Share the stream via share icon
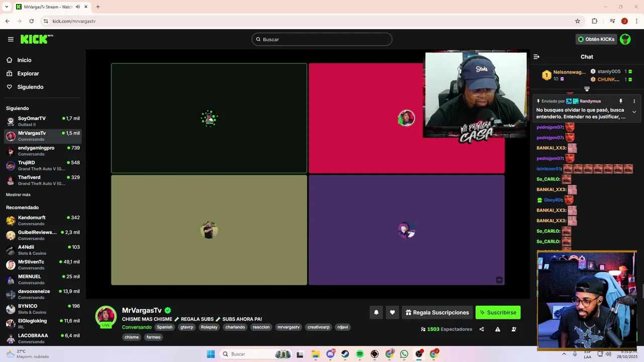 pyautogui.click(x=481, y=329)
